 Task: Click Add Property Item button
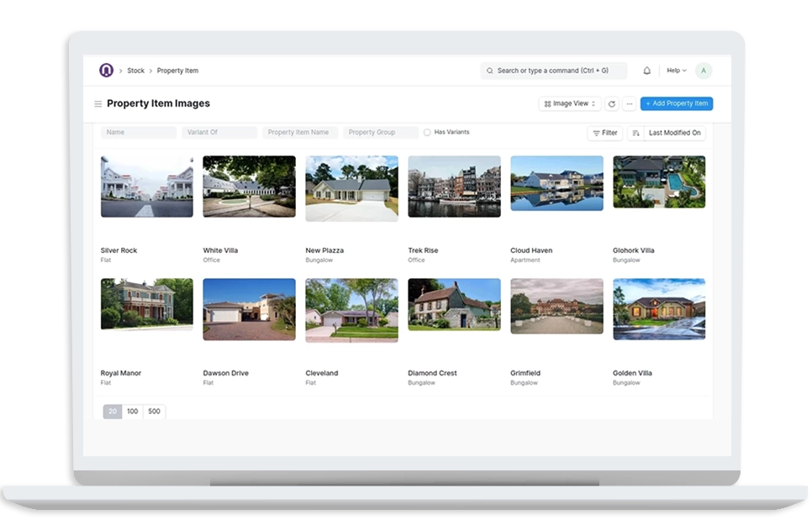coord(676,104)
